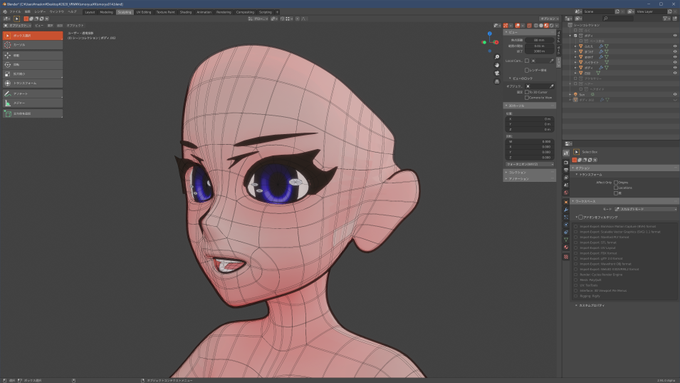
Task: Switch viewport to wireframe shading
Action: 536,26
